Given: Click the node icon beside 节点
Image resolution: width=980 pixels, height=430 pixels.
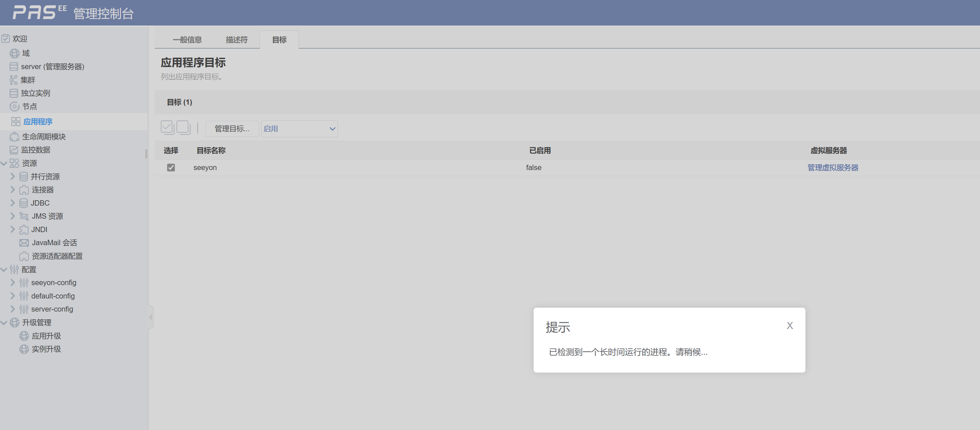Looking at the screenshot, I should tap(14, 107).
